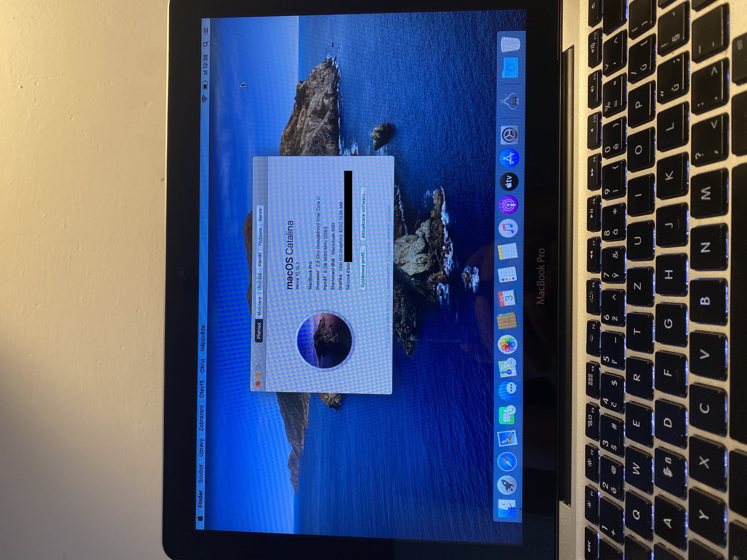747x560 pixels.
Task: Click the Aktualizace softwaru button
Action: [363, 213]
